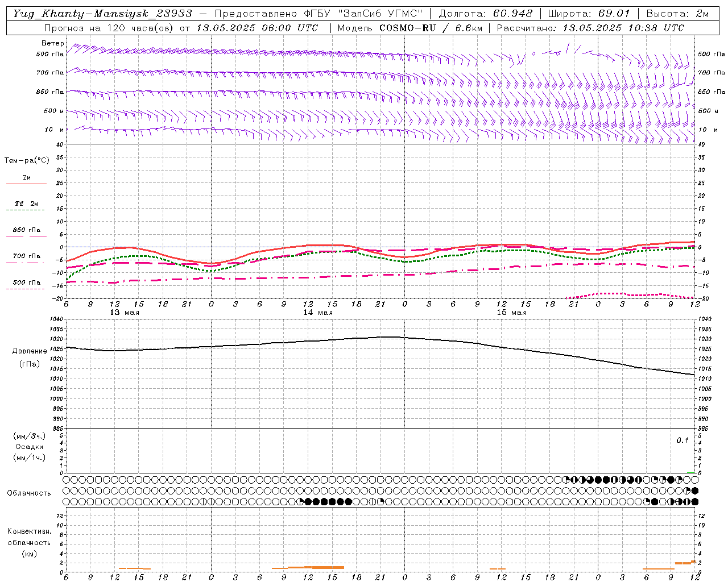728x582 pixels.
Task: Click the 0.1 precipitation value
Action: [x=682, y=440]
